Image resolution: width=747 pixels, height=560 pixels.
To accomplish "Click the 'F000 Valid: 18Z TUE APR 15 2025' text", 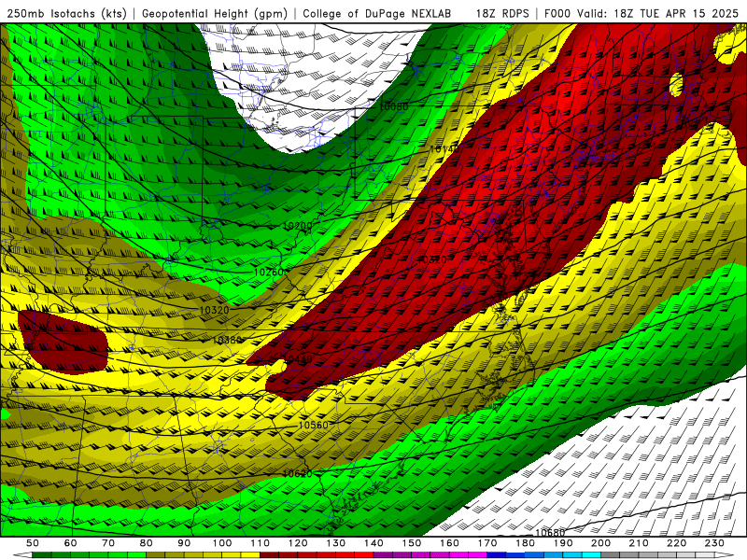I will (641, 13).
